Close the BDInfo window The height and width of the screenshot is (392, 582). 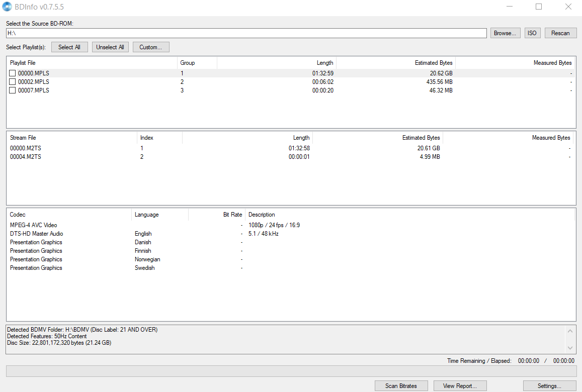[x=568, y=7]
